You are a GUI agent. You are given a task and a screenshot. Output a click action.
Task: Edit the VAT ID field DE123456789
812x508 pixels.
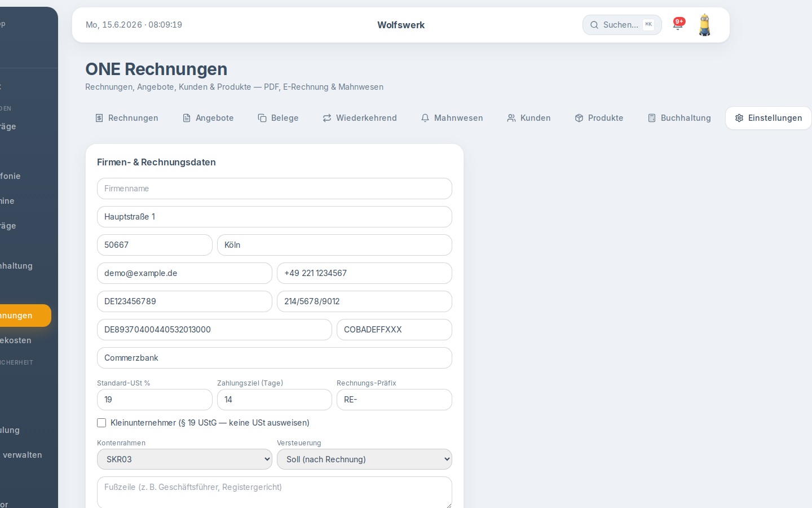click(x=184, y=301)
